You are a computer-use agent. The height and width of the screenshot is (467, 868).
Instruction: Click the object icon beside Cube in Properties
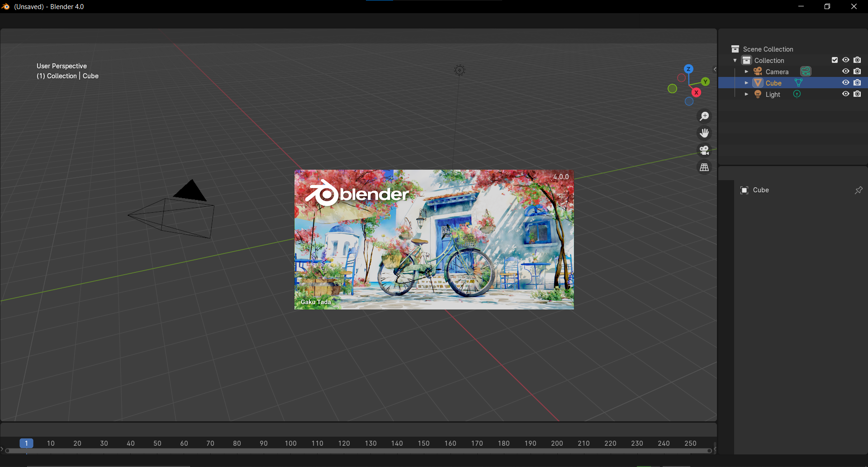click(744, 190)
